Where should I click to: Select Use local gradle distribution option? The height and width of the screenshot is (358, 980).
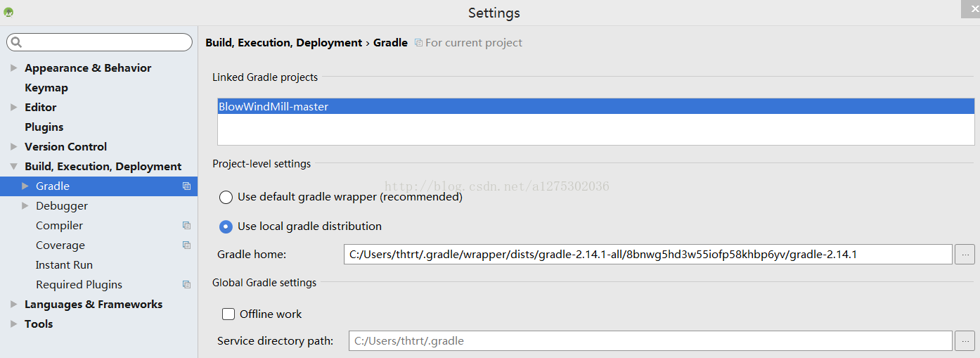[226, 226]
